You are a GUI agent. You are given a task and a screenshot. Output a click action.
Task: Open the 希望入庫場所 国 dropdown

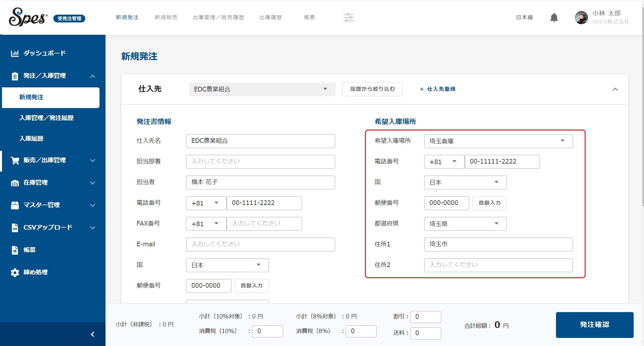pos(465,182)
